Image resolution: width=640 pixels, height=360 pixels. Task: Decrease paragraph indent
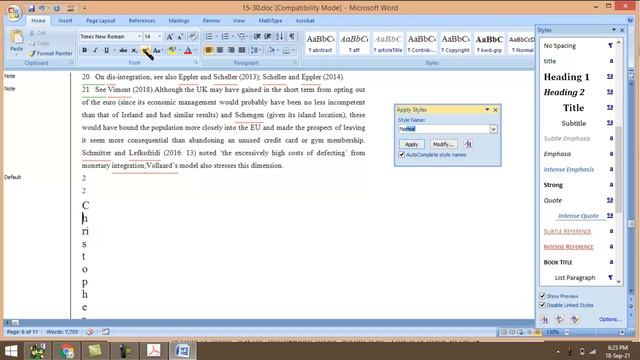(x=257, y=37)
